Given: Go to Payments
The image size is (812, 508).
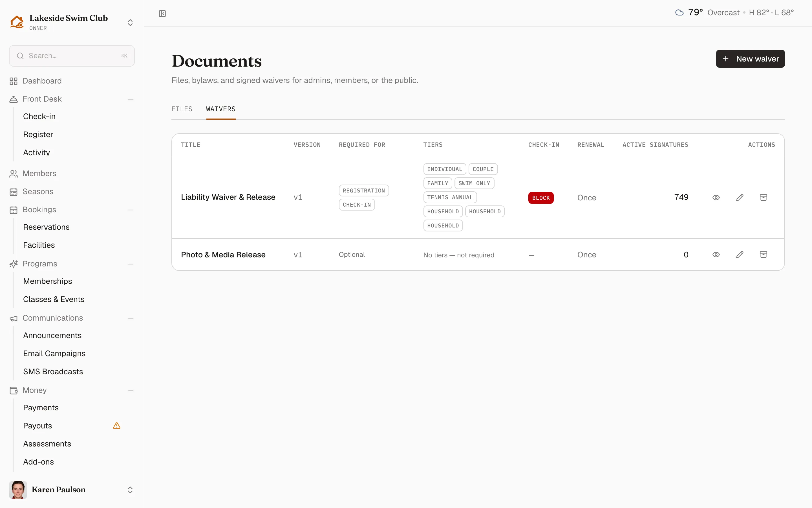Looking at the screenshot, I should [x=41, y=408].
